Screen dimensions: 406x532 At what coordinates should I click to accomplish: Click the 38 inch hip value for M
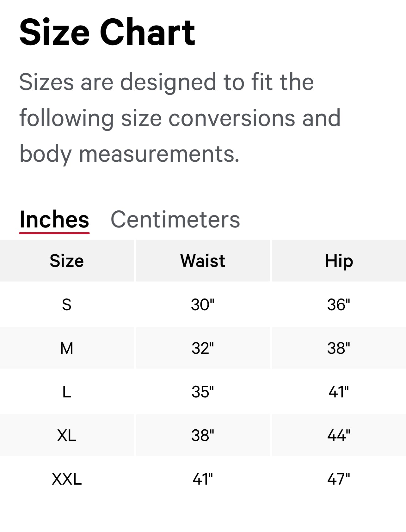[x=339, y=348]
